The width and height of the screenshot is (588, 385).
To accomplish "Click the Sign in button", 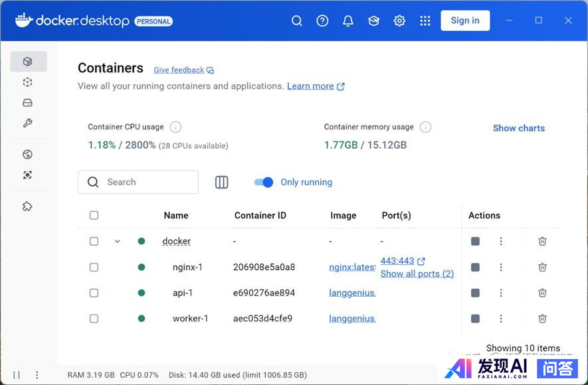I will click(x=465, y=21).
